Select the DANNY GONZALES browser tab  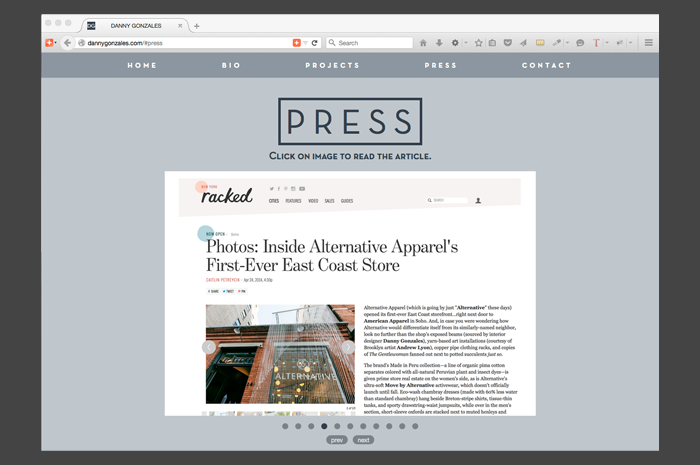point(135,26)
